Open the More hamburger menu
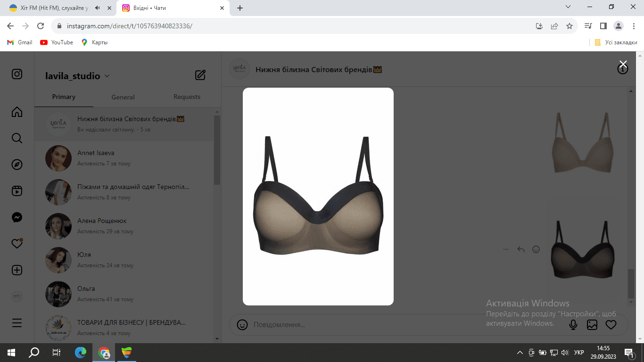This screenshot has width=644, height=362. [x=17, y=323]
